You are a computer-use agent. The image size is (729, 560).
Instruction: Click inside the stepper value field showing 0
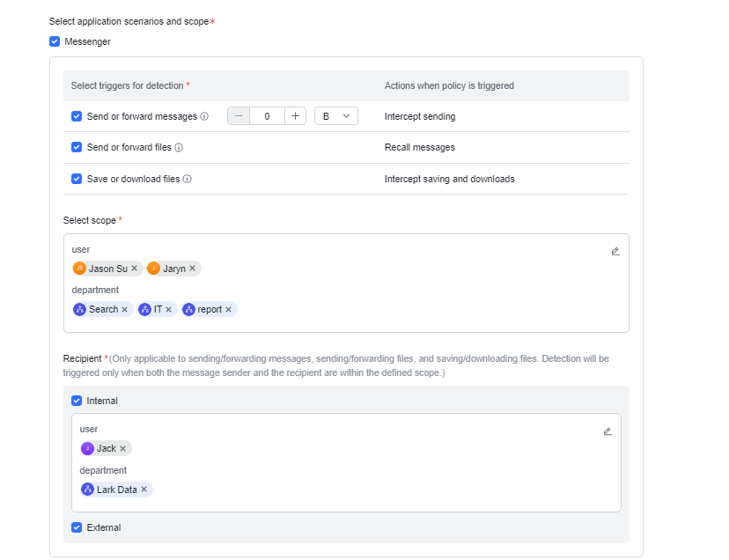click(x=267, y=116)
